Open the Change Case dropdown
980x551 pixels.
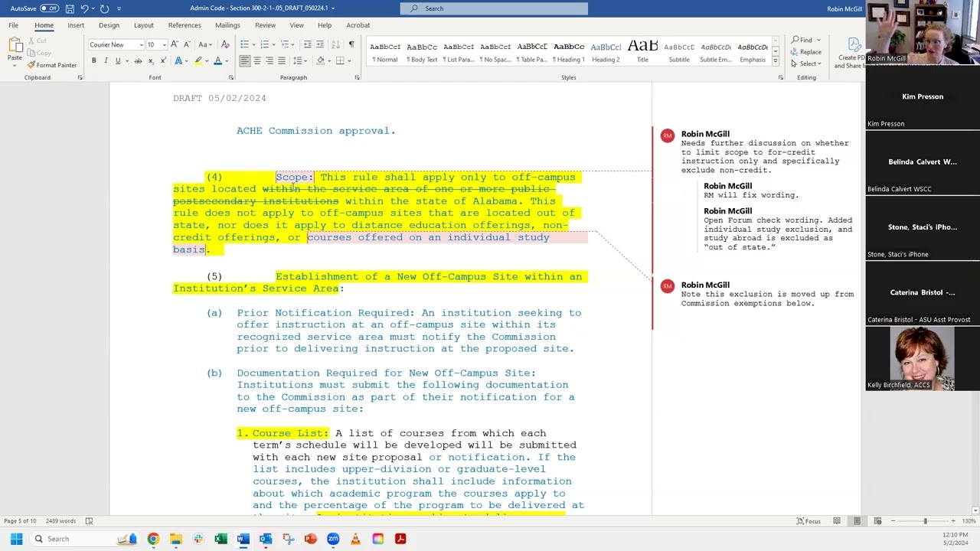pos(205,44)
